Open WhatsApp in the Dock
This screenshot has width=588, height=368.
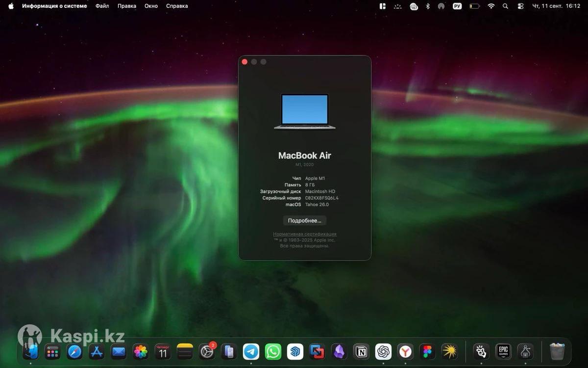tap(273, 351)
